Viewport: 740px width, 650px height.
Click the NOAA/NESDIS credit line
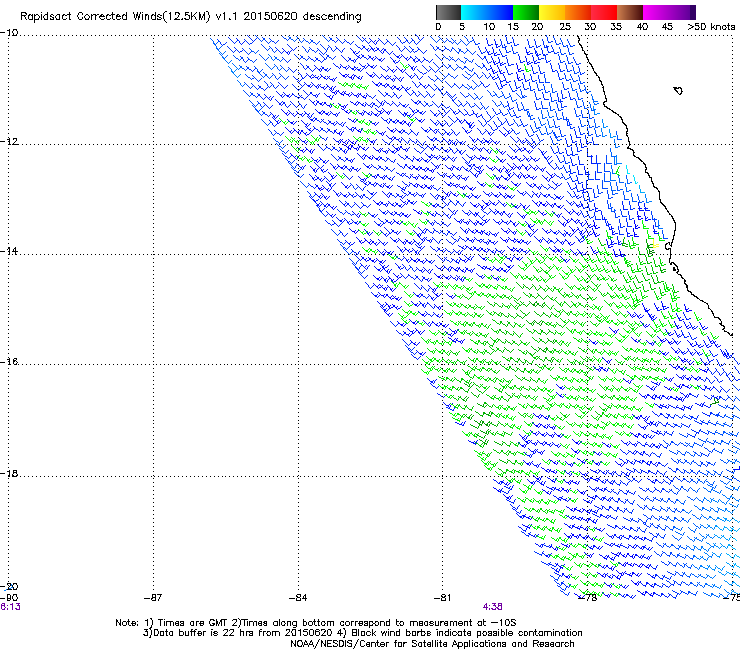(x=432, y=644)
